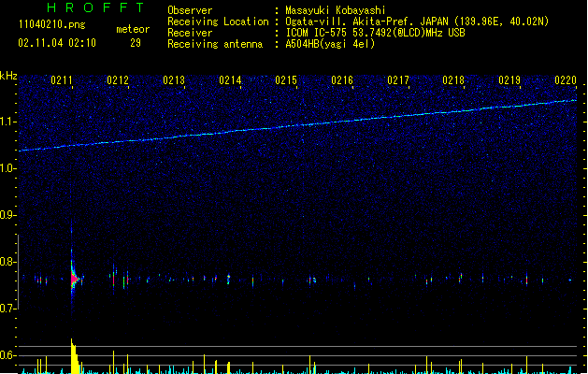Image resolution: width=588 pixels, height=374 pixels.
Task: Click the observer name Masayuki Kobayashi
Action: point(336,10)
